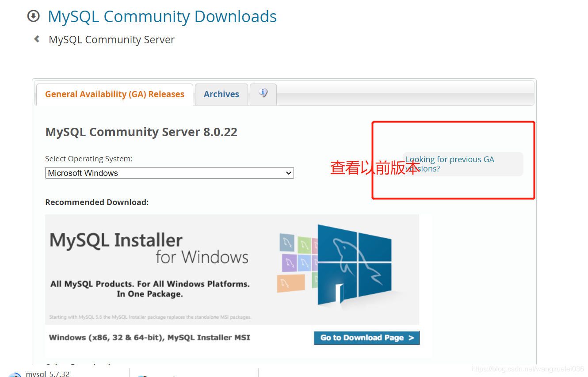The width and height of the screenshot is (588, 377).
Task: Click the MySQL Community Server 8.0.22 heading
Action: pyautogui.click(x=141, y=132)
